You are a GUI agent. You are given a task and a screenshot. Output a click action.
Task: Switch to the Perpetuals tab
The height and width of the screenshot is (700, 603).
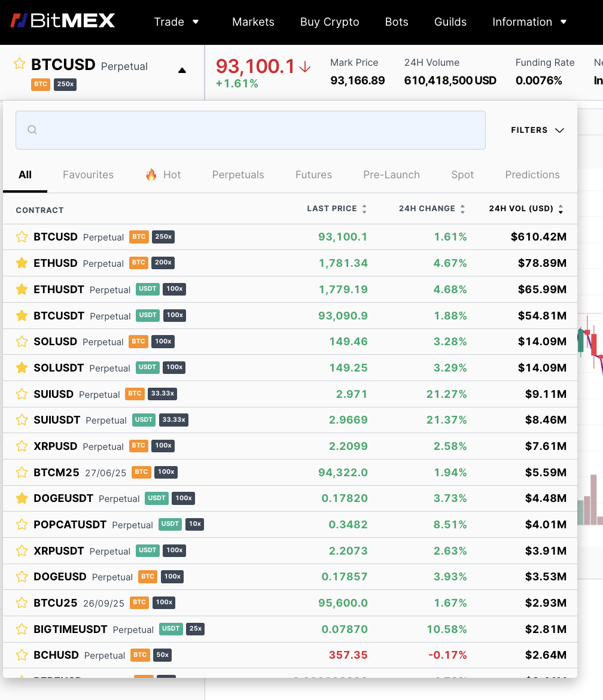click(238, 175)
